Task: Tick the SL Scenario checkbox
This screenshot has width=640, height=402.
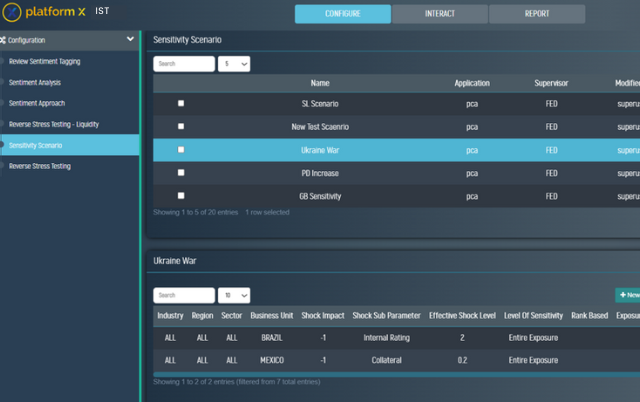Action: pos(181,103)
